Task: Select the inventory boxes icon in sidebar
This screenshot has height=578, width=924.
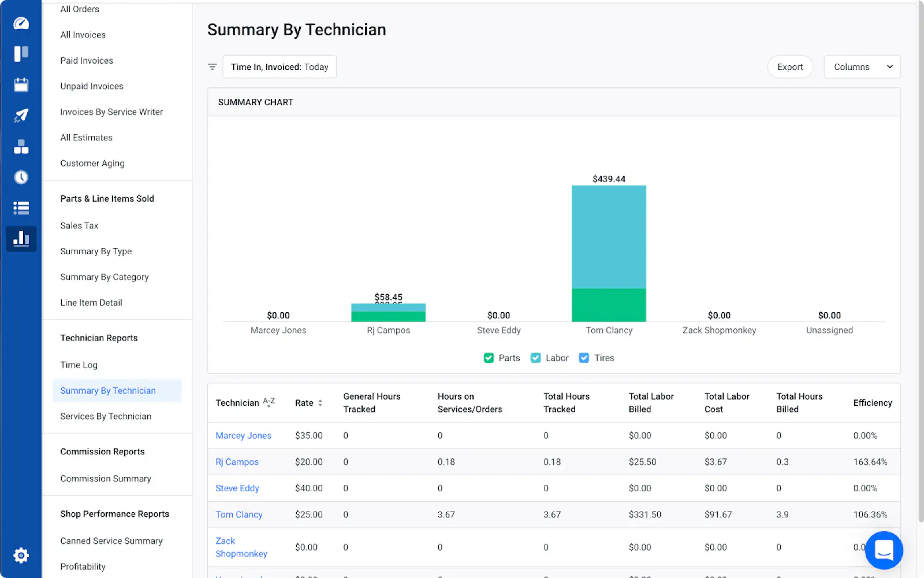Action: (x=21, y=147)
